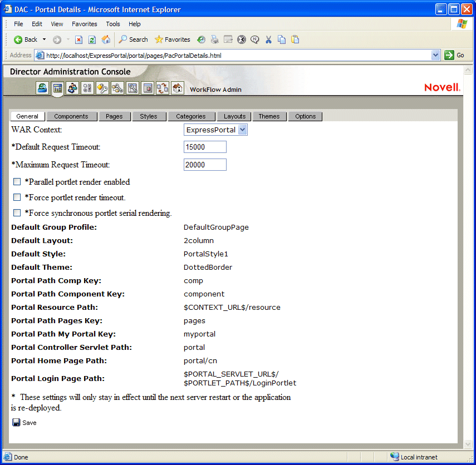Open the Tools menu
The width and height of the screenshot is (476, 465).
[x=113, y=24]
